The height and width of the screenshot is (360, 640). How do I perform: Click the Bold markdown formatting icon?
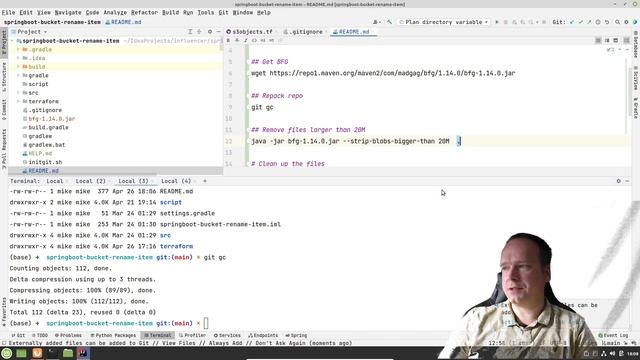[x=228, y=40]
